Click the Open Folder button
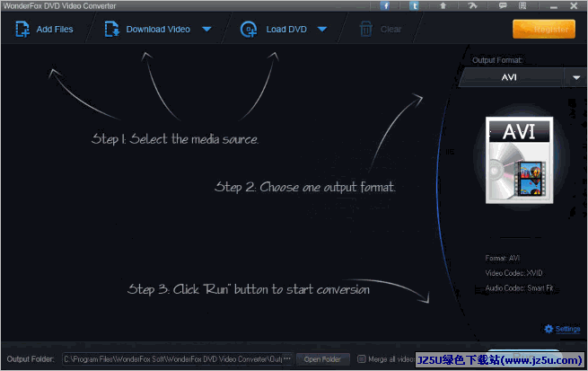 tap(322, 359)
